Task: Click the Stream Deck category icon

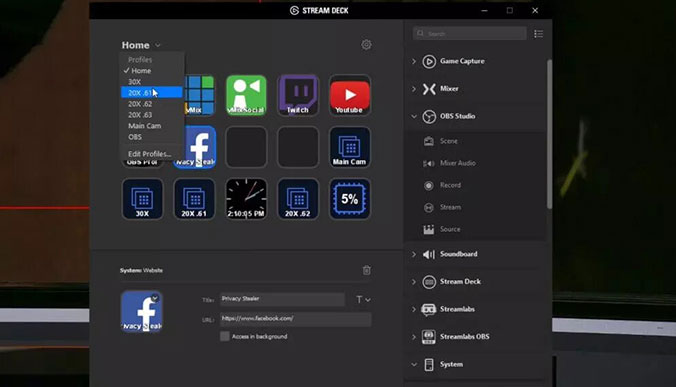Action: (x=429, y=282)
